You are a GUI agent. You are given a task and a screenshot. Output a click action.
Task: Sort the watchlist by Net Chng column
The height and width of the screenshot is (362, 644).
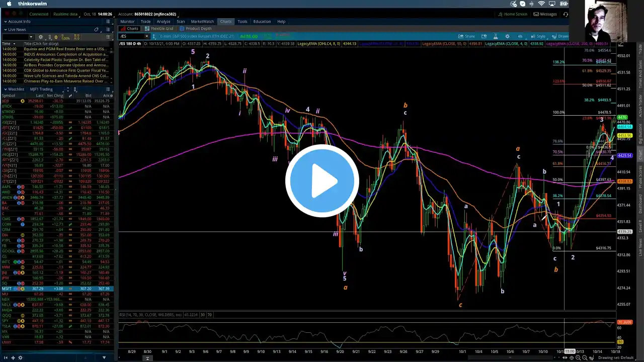click(x=55, y=96)
